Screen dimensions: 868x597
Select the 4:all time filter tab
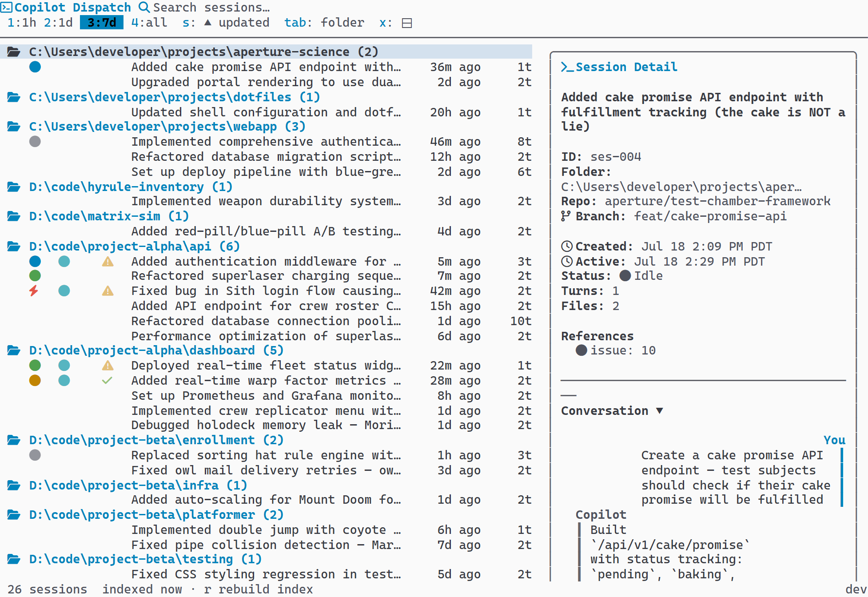pyautogui.click(x=149, y=23)
